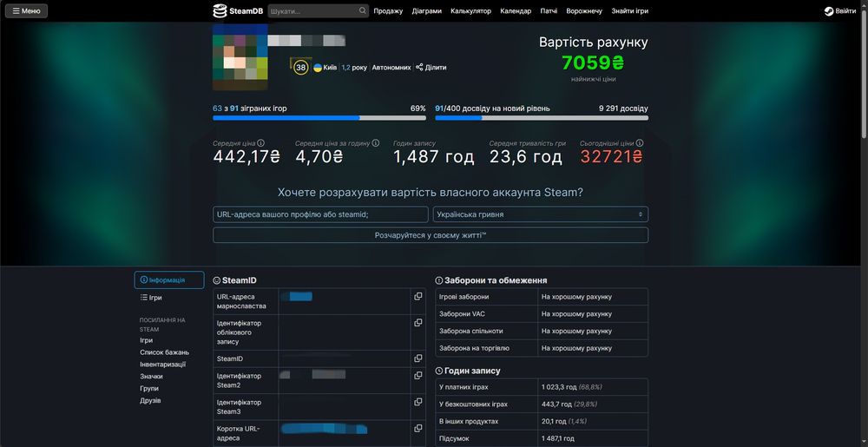Open the Групи link
The height and width of the screenshot is (447, 868).
(x=149, y=388)
